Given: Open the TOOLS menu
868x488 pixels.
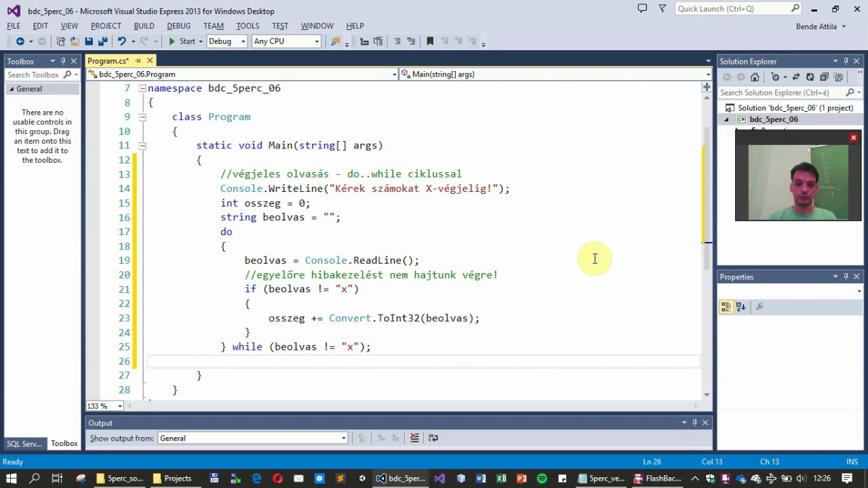Looking at the screenshot, I should [248, 26].
